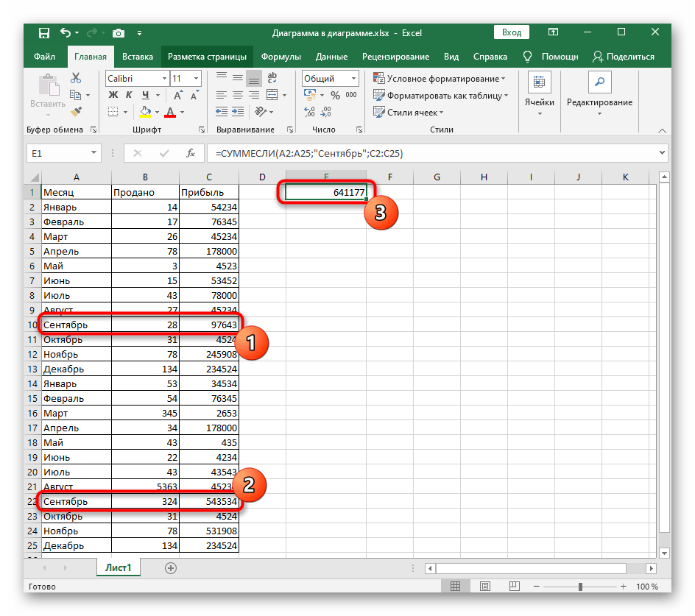Switch to the Разметка страницы tab
Viewport: 695px width, 616px height.
click(x=207, y=57)
